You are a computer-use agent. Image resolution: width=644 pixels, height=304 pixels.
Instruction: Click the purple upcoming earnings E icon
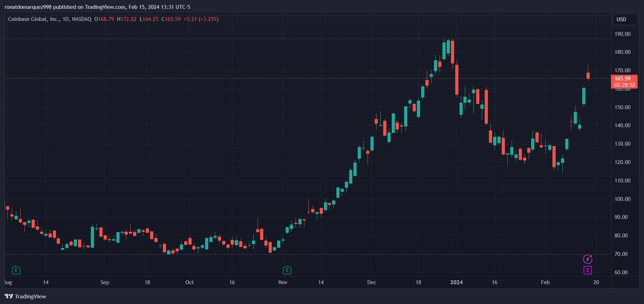(x=588, y=270)
